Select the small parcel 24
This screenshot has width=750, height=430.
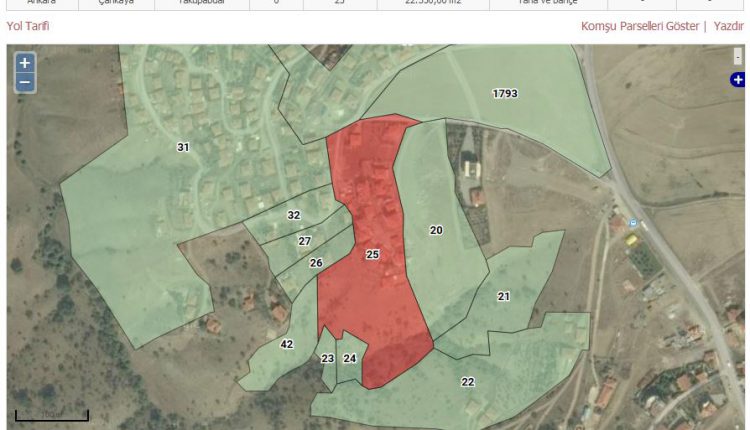350,358
